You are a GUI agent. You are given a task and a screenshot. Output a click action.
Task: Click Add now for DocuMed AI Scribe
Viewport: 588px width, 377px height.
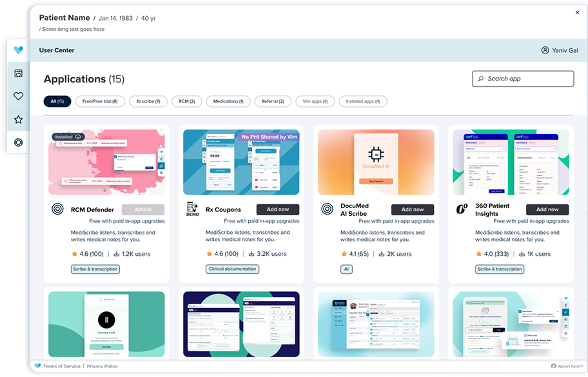tap(412, 209)
